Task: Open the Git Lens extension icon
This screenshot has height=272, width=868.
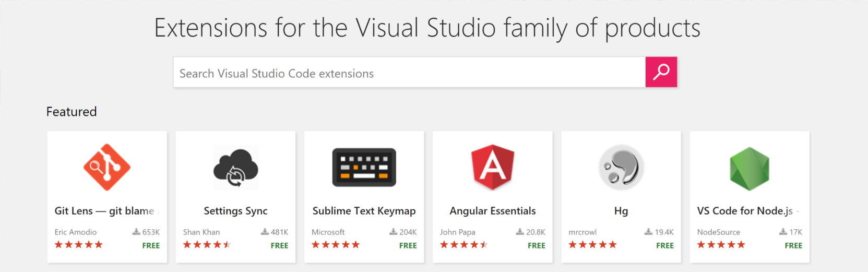Action: coord(107,167)
